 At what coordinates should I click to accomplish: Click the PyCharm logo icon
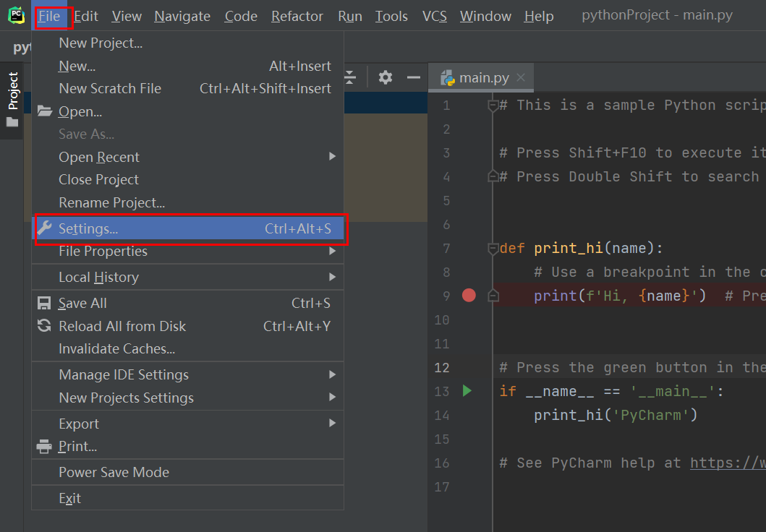click(x=15, y=15)
